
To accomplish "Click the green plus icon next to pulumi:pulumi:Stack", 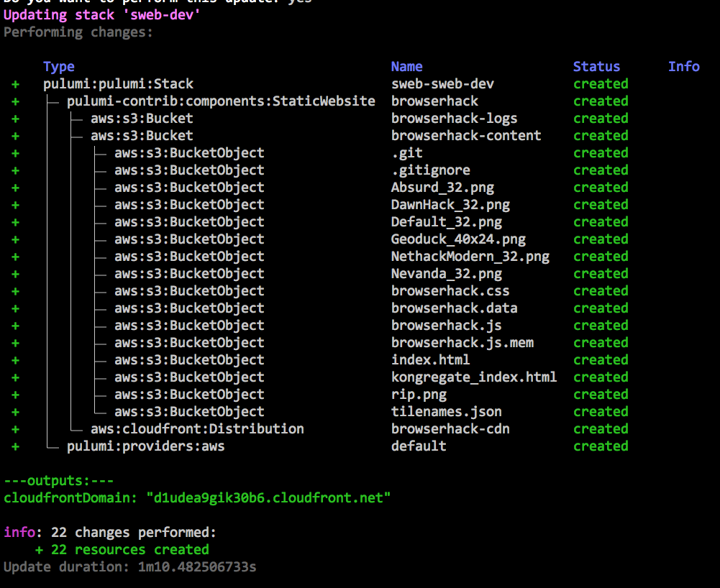I will 15,83.
